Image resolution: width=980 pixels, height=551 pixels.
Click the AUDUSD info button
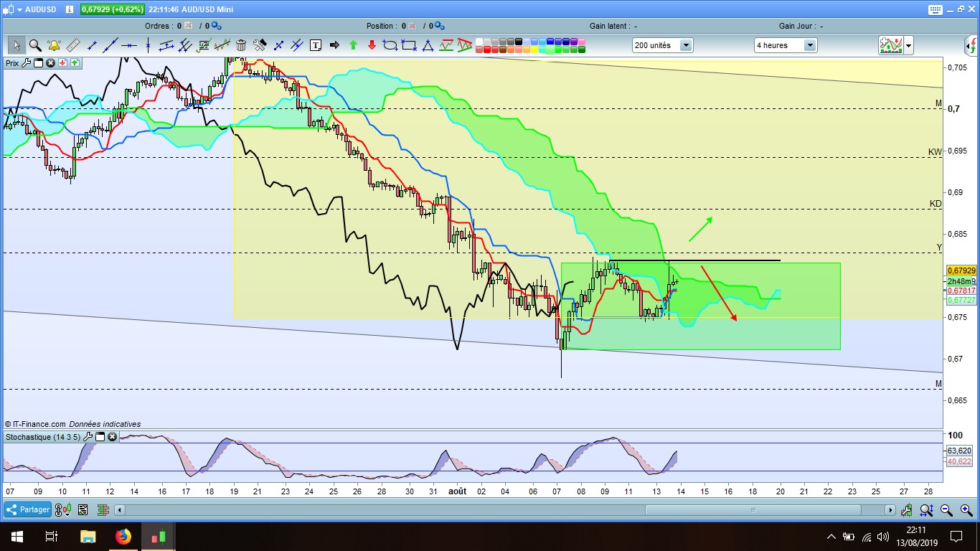[69, 9]
